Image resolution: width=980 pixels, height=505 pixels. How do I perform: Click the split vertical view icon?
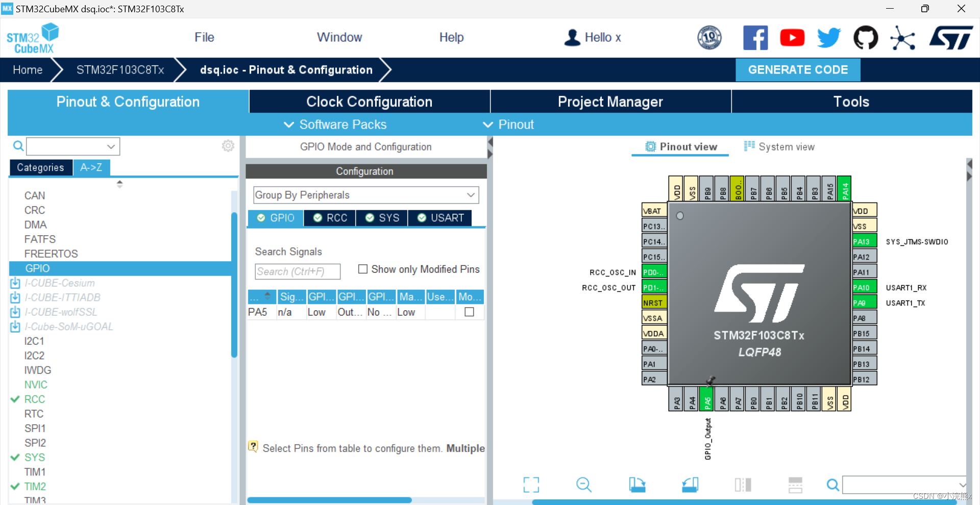[x=743, y=485]
